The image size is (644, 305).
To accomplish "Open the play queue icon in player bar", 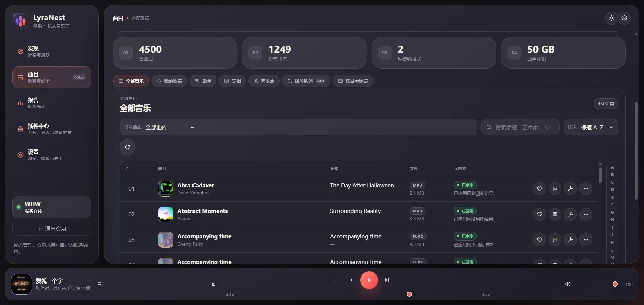I will (100, 285).
